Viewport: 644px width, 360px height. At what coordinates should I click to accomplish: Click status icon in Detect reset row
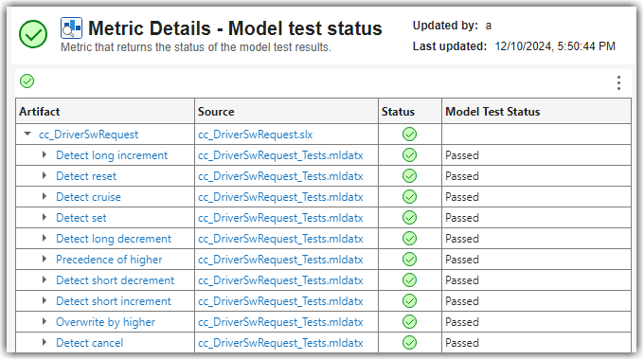pos(409,176)
